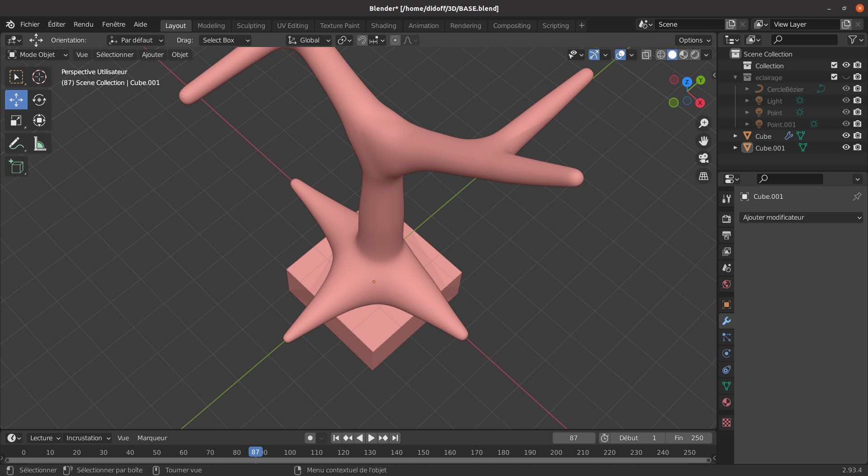This screenshot has width=868, height=476.
Task: Jump to the last frame
Action: (395, 438)
